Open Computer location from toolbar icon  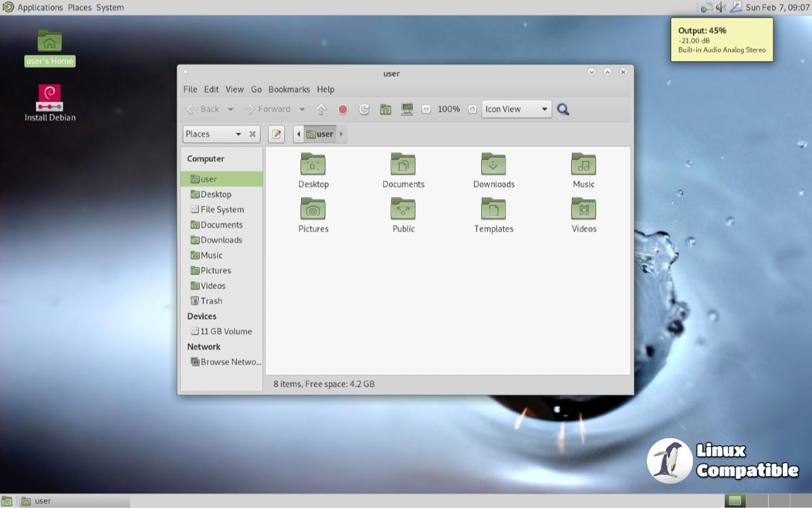click(407, 109)
